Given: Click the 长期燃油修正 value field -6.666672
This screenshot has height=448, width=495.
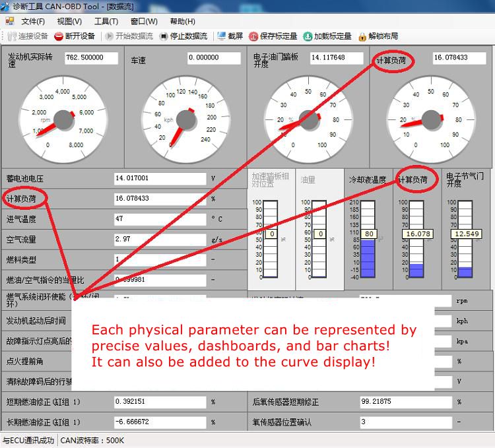Looking at the screenshot, I should (x=160, y=422).
